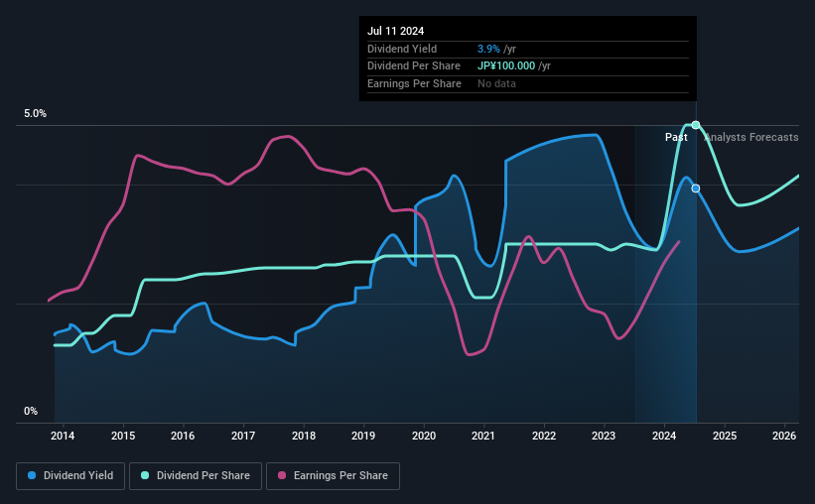Click the teal Dividend Per Share legend dot
The height and width of the screenshot is (504, 815).
click(x=145, y=475)
